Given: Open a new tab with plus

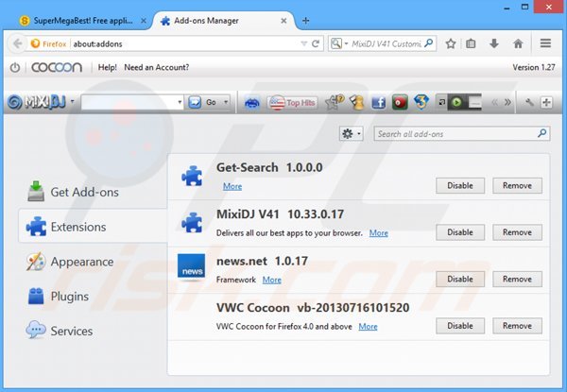Looking at the screenshot, I should coord(305,21).
